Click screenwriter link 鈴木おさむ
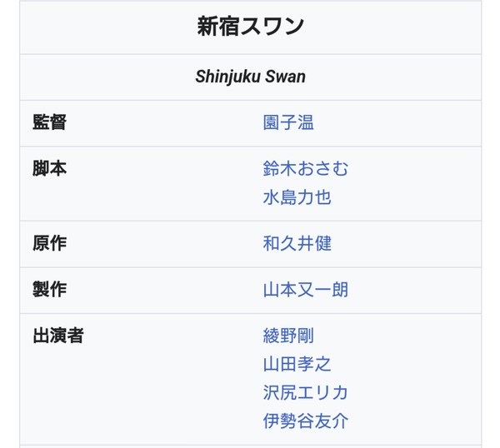The height and width of the screenshot is (448, 500). pos(306,169)
